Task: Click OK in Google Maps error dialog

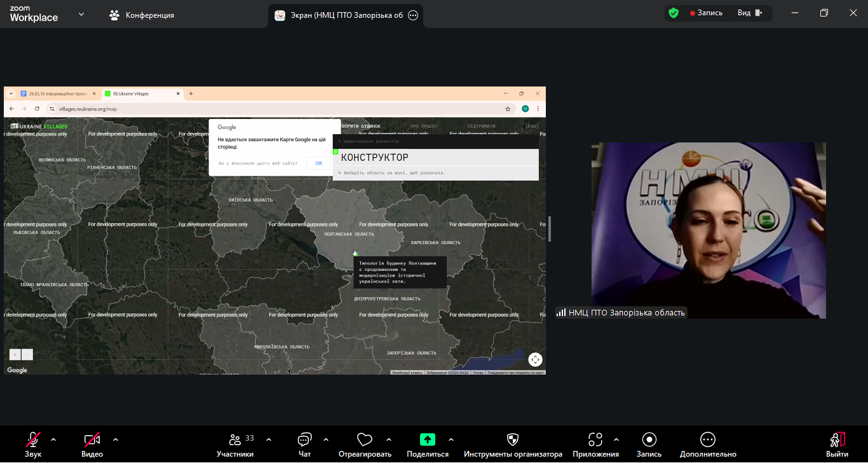Action: [319, 163]
